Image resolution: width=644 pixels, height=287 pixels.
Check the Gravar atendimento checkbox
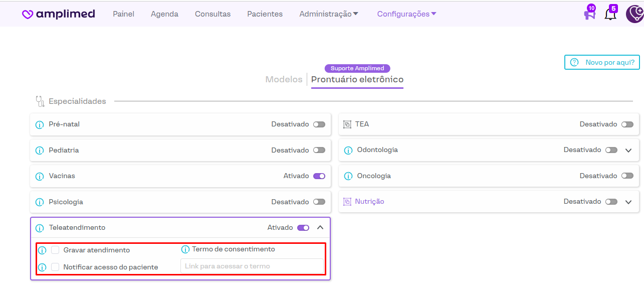tap(55, 250)
